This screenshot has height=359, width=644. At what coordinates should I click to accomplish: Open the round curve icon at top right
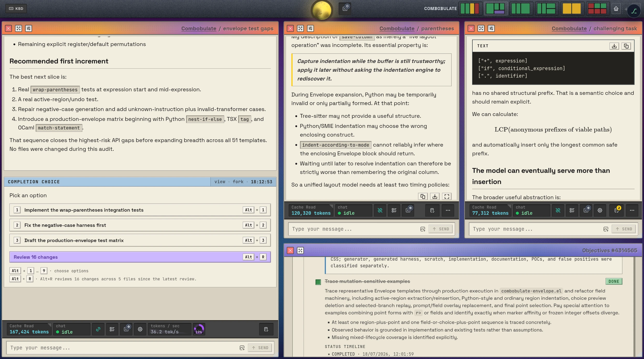634,11
